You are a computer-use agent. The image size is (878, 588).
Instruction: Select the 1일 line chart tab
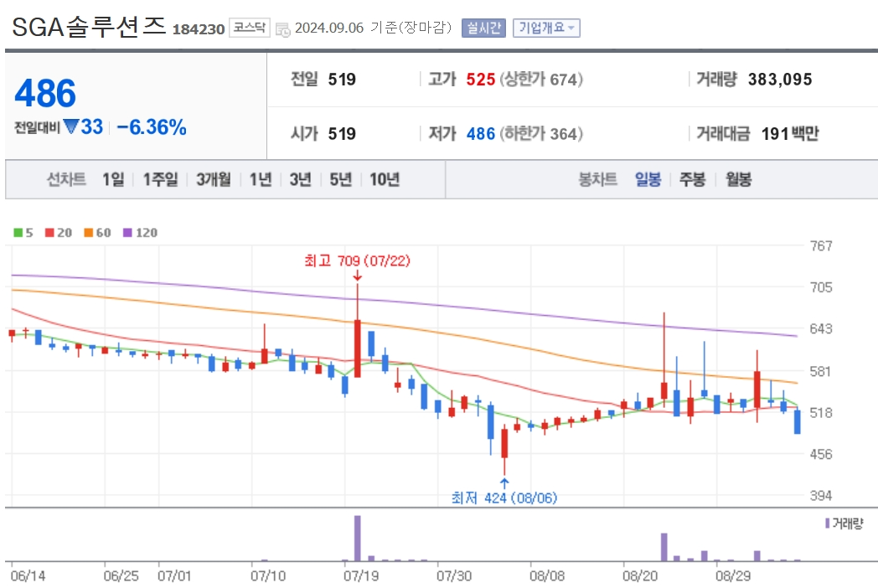113,179
